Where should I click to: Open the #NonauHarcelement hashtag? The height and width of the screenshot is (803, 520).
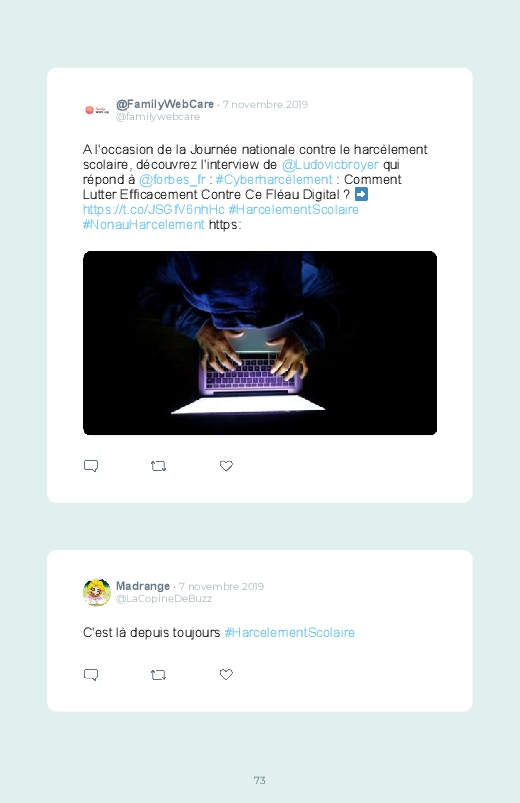pos(143,224)
